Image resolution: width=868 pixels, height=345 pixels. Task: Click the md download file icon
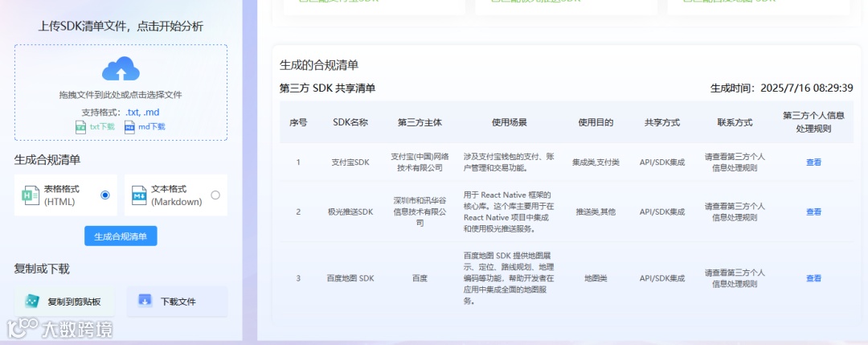(x=129, y=127)
